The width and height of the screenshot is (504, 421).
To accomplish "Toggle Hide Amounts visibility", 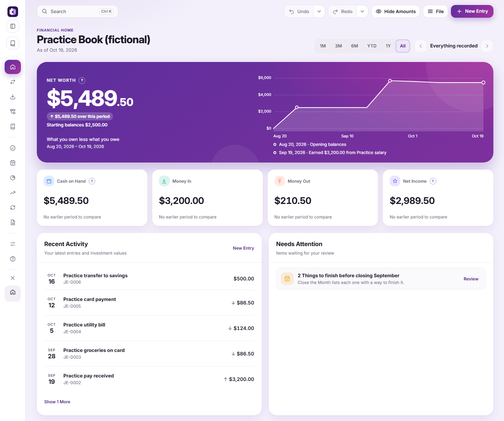I will click(396, 11).
